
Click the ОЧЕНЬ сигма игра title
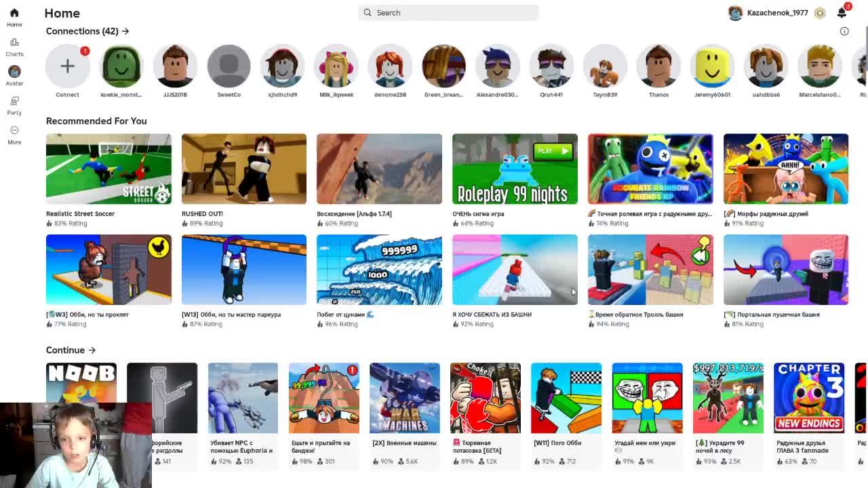pos(478,213)
